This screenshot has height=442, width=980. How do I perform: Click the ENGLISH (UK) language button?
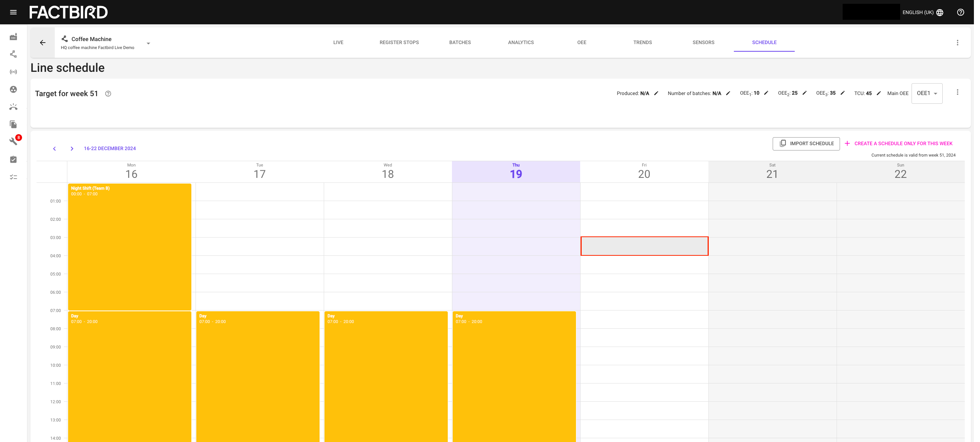[923, 13]
